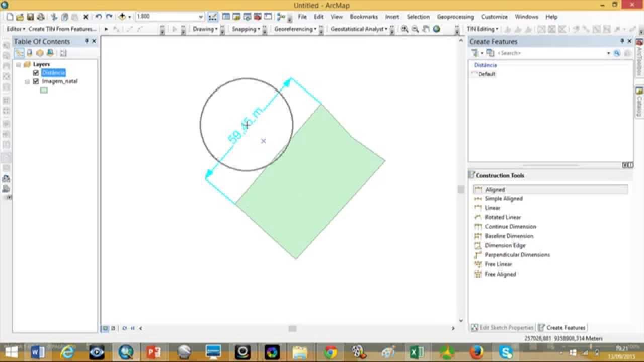This screenshot has width=644, height=362.
Task: Open the Editor dropdown menu
Action: (16, 29)
